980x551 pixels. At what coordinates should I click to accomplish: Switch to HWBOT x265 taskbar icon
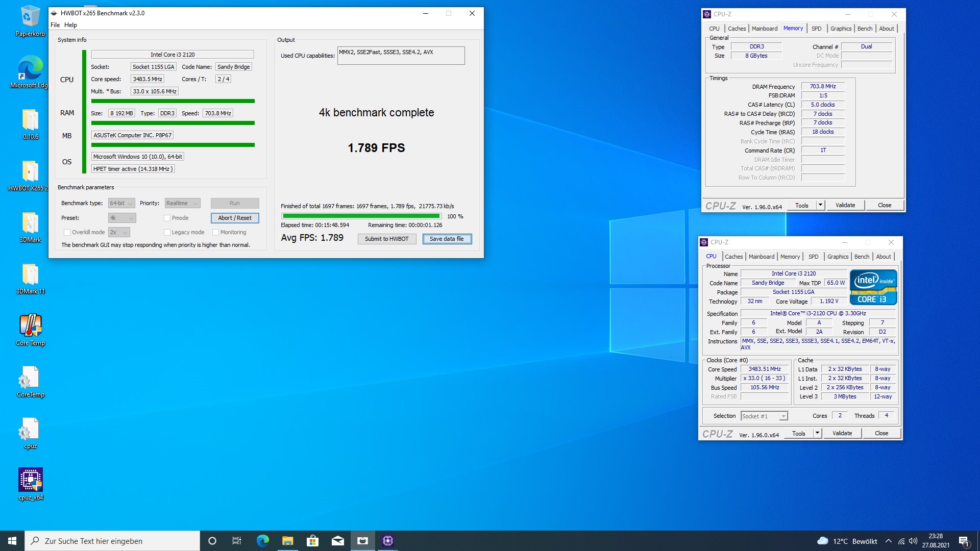click(363, 541)
